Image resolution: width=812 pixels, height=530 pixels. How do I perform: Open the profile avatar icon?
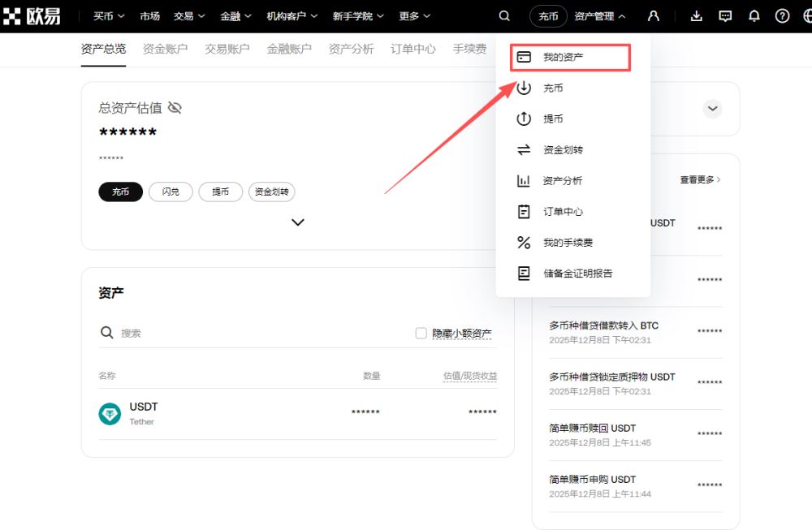click(654, 15)
